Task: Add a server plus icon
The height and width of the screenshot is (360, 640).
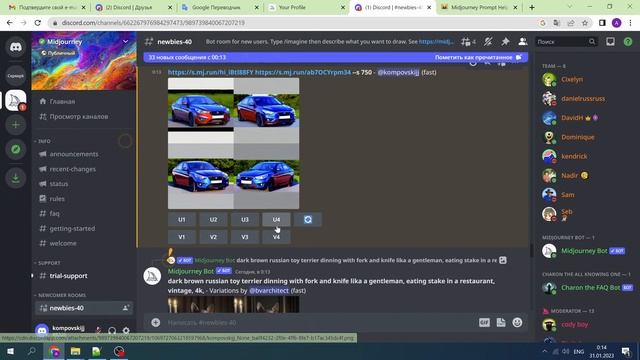Action: point(16,124)
